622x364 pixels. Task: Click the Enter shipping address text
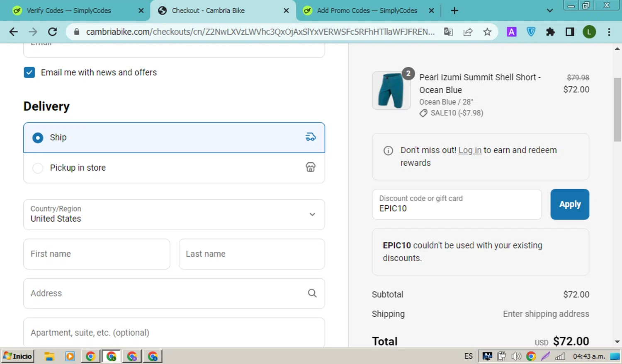point(546,314)
